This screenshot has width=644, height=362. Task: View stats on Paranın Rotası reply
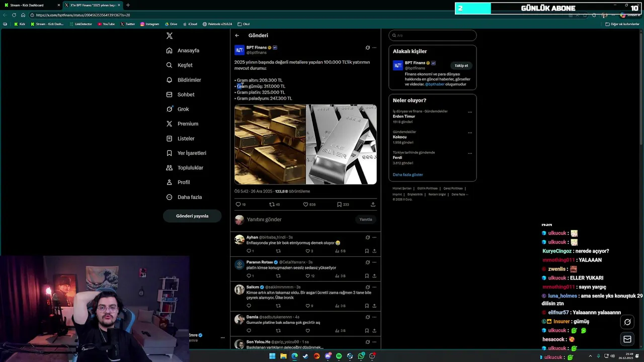click(340, 276)
